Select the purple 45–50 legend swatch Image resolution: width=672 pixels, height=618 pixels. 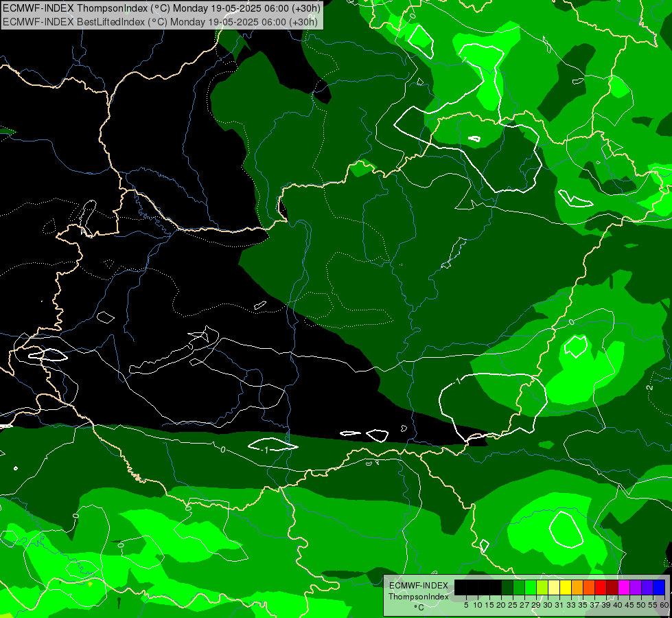(636, 587)
